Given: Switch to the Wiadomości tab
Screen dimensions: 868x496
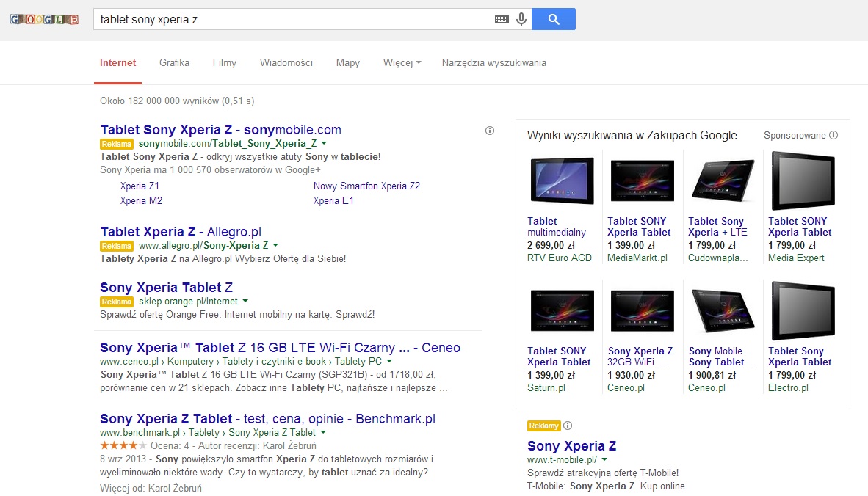Looking at the screenshot, I should click(286, 63).
